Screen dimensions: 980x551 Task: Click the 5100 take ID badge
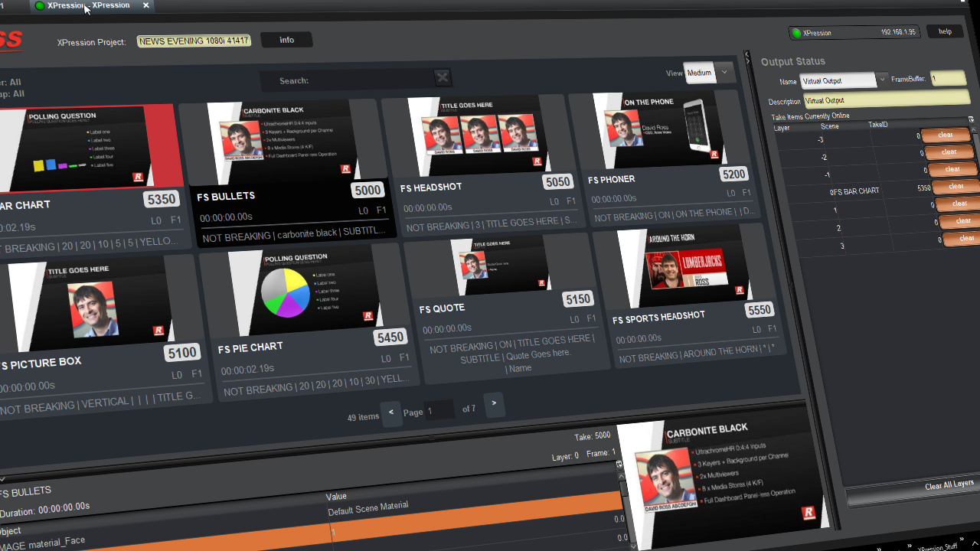point(182,353)
